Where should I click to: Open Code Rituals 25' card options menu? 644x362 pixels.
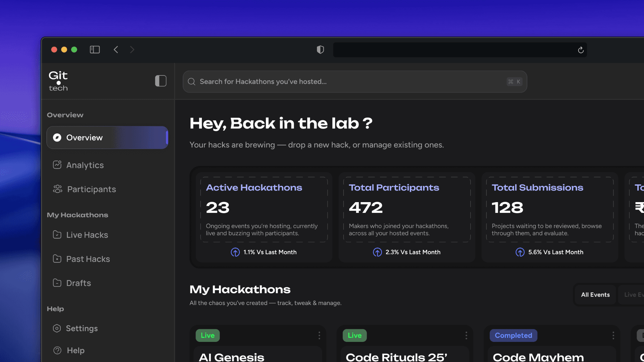(466, 335)
